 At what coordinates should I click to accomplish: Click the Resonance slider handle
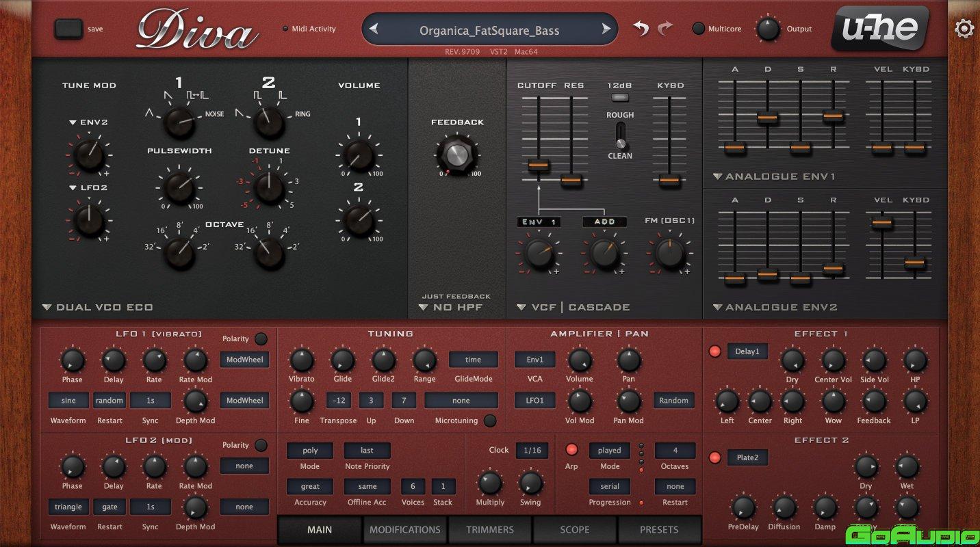571,181
